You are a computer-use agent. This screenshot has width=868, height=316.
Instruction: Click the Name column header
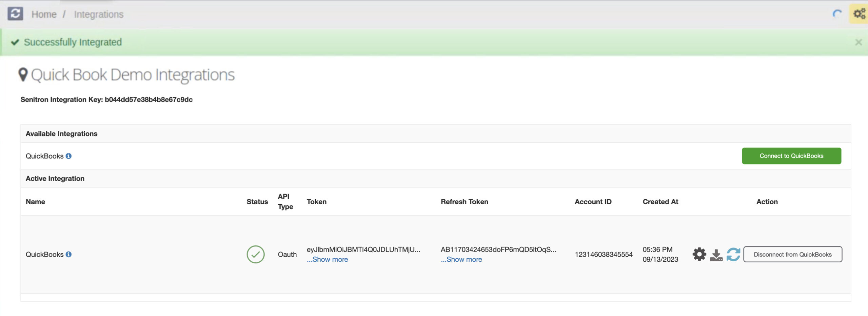click(x=35, y=202)
